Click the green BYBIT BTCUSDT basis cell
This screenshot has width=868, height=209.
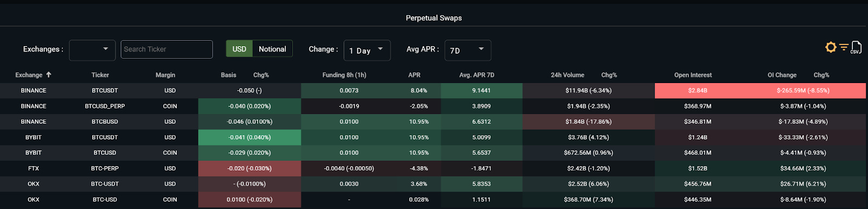click(x=250, y=137)
